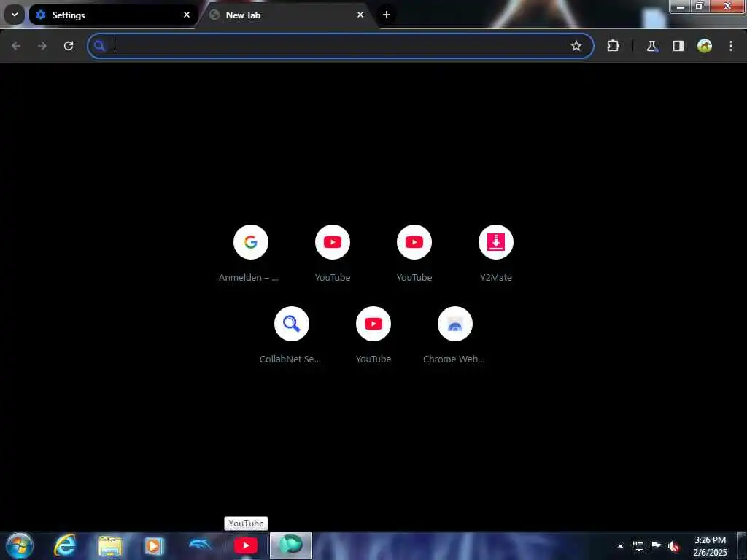Image resolution: width=747 pixels, height=560 pixels.
Task: Select the New Tab tab
Action: click(x=287, y=15)
